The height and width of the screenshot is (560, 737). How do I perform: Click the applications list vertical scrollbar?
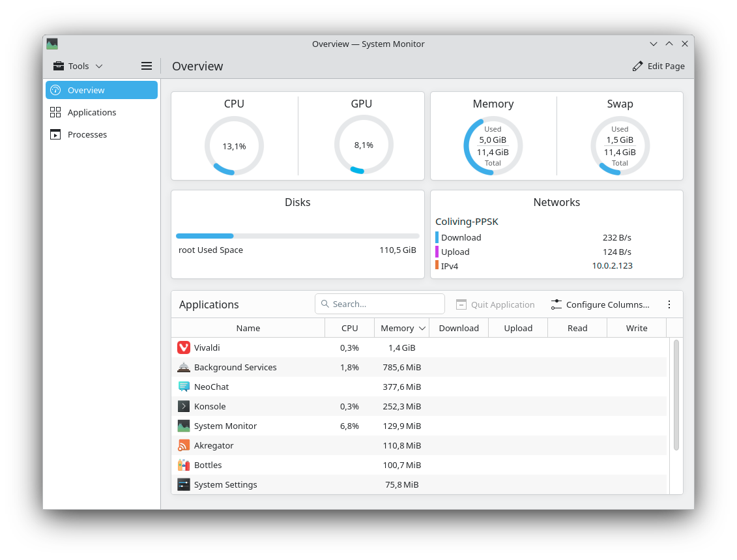click(x=676, y=394)
